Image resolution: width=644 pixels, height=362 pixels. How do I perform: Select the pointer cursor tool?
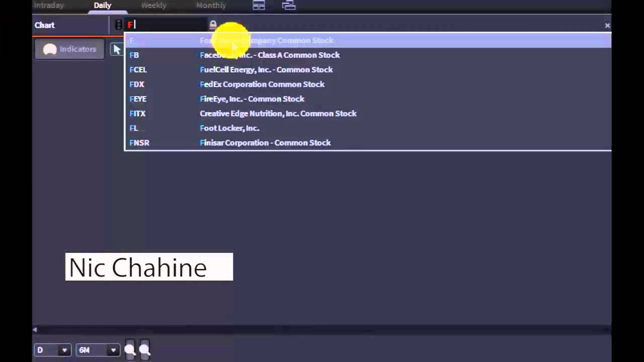pyautogui.click(x=117, y=49)
